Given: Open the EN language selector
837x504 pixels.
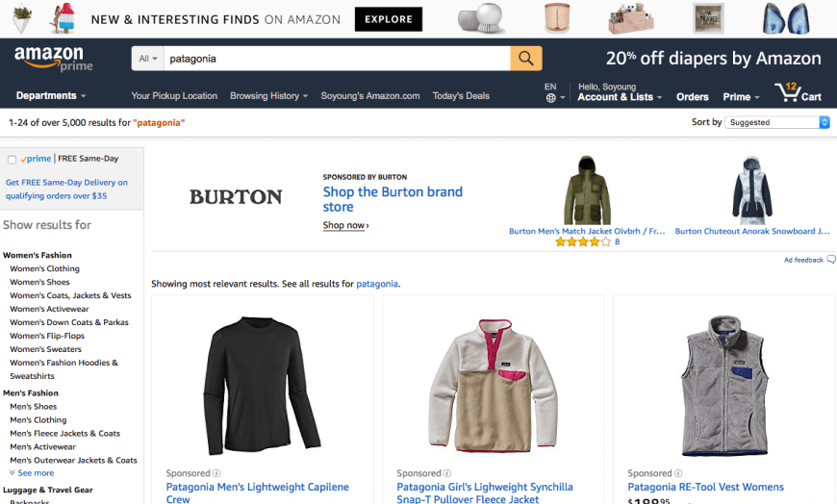Looking at the screenshot, I should 554,91.
